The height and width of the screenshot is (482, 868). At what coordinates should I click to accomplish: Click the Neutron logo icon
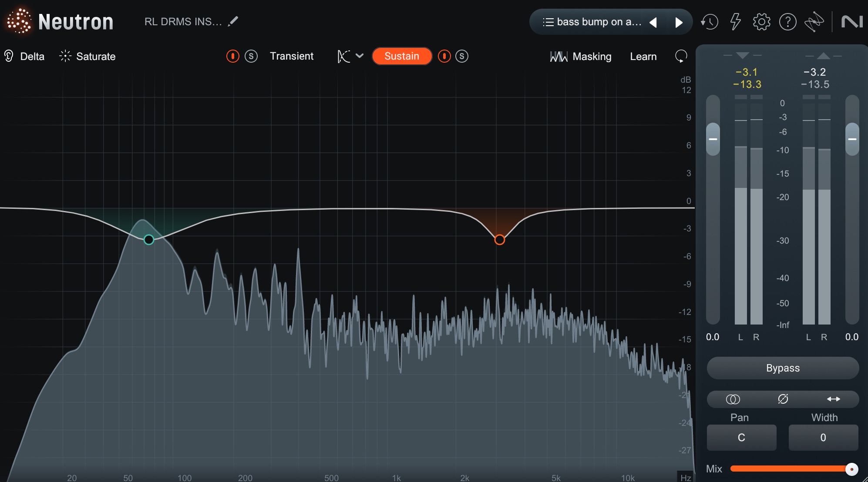[19, 21]
